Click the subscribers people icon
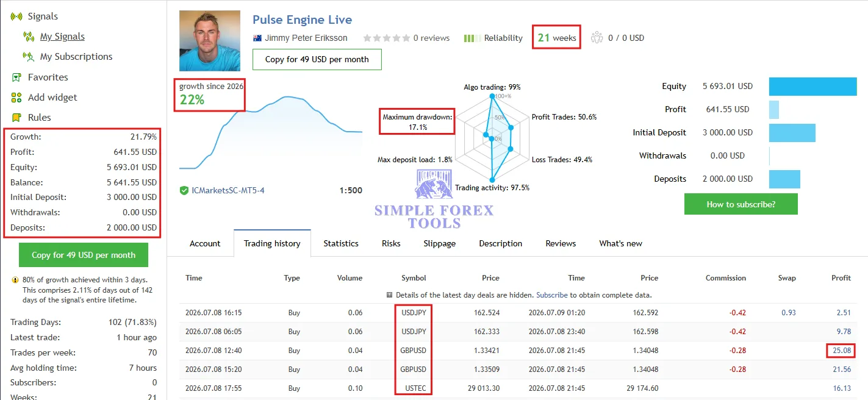The width and height of the screenshot is (868, 400). click(597, 38)
